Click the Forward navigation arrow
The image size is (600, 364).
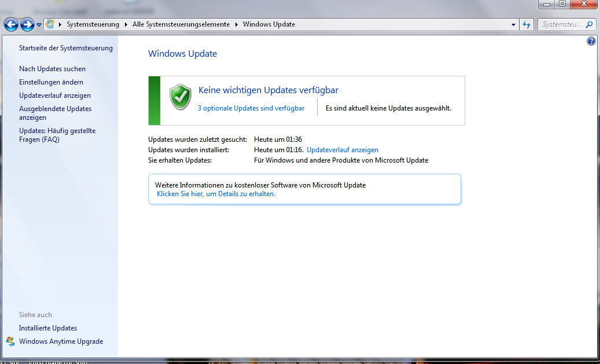tap(27, 25)
